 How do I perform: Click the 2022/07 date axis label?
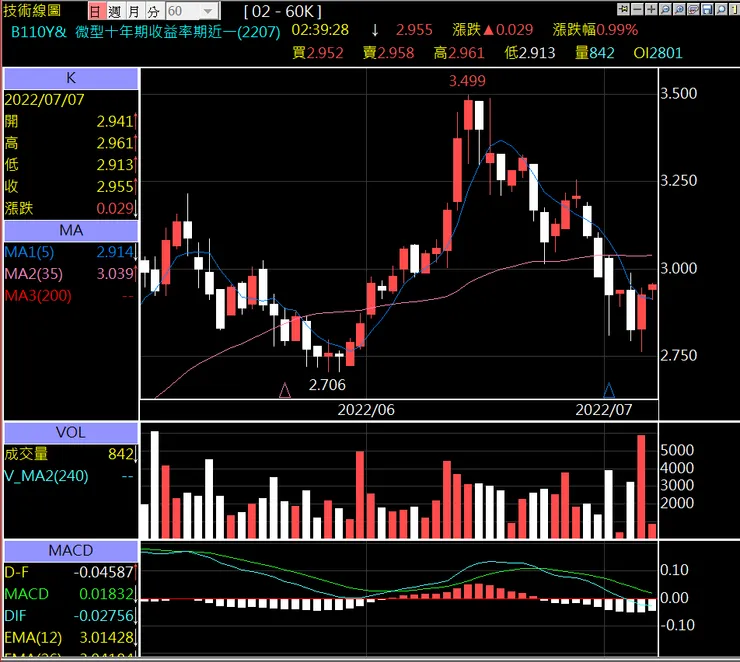click(x=604, y=410)
